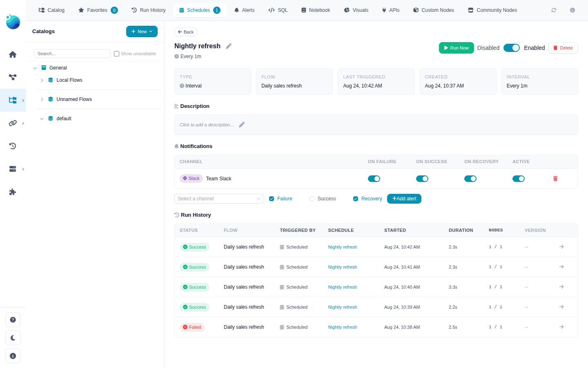
Task: Click the catalog Search input field
Action: [72, 54]
